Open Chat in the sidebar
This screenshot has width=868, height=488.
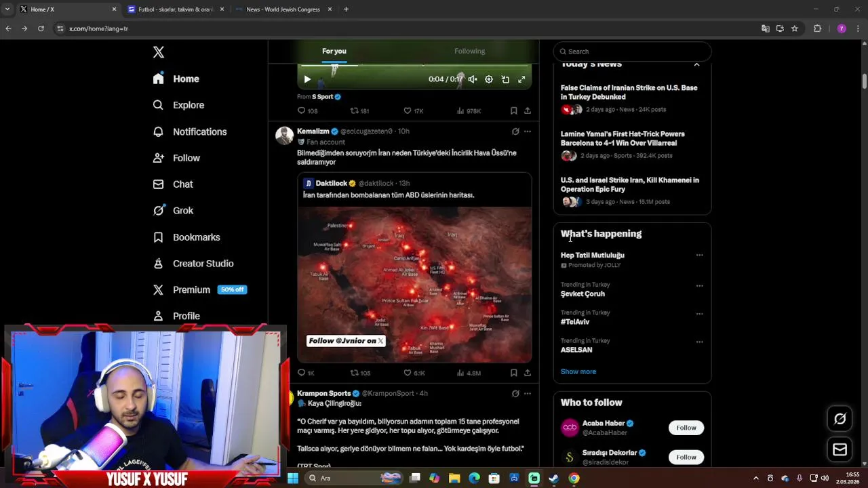(x=173, y=184)
